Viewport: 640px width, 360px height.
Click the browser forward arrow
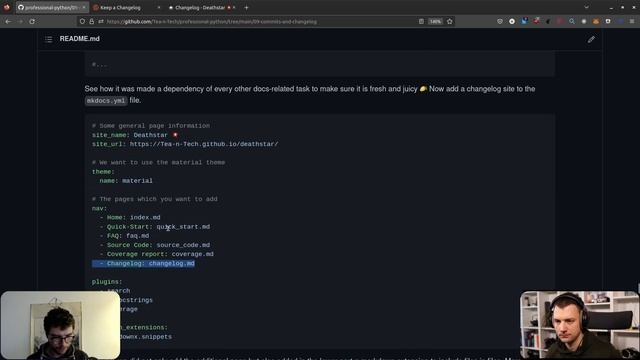pyautogui.click(x=20, y=21)
